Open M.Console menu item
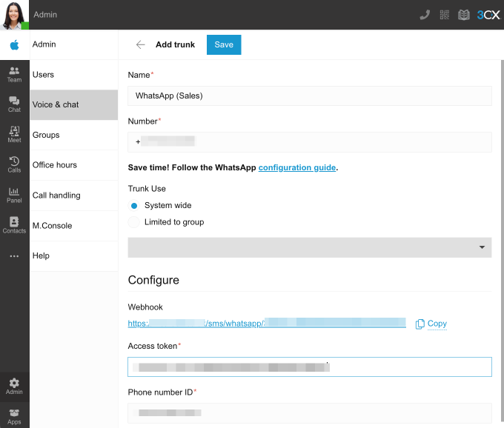Screen dimensions: 504x428 (74, 226)
